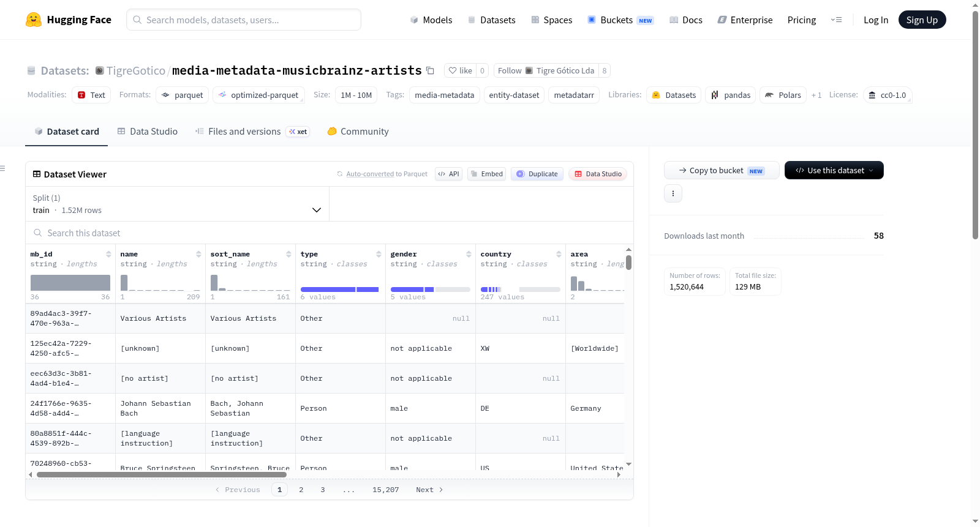
Task: Click the API button in Dataset Viewer
Action: coord(448,174)
